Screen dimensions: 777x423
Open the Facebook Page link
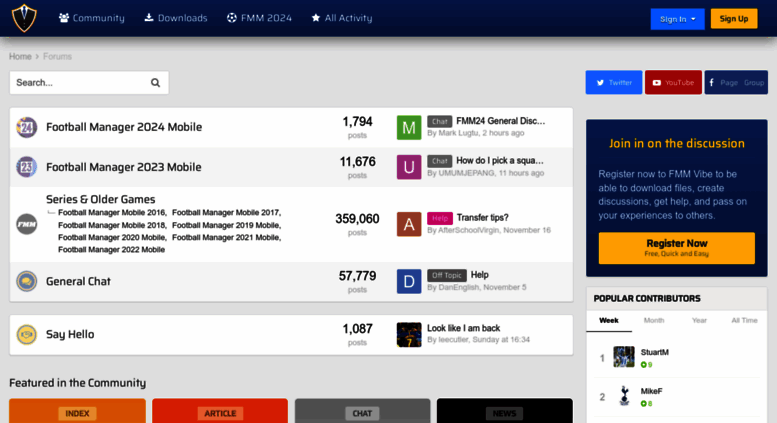coord(728,83)
